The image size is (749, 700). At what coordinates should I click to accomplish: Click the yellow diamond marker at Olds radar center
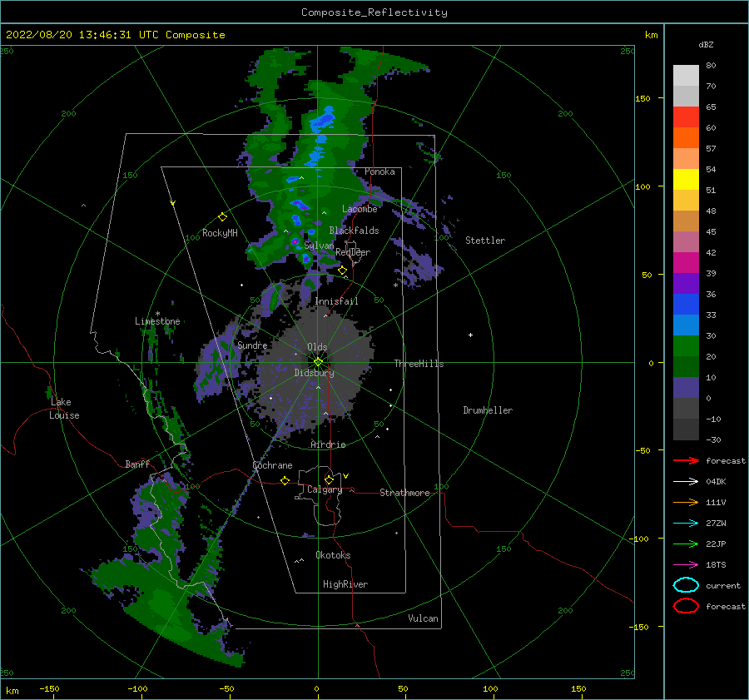[x=318, y=362]
